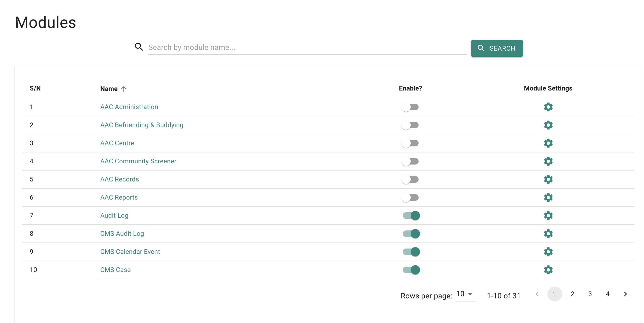Sort by the Name column header
Viewport: 644px width, 323px height.
(x=109, y=89)
